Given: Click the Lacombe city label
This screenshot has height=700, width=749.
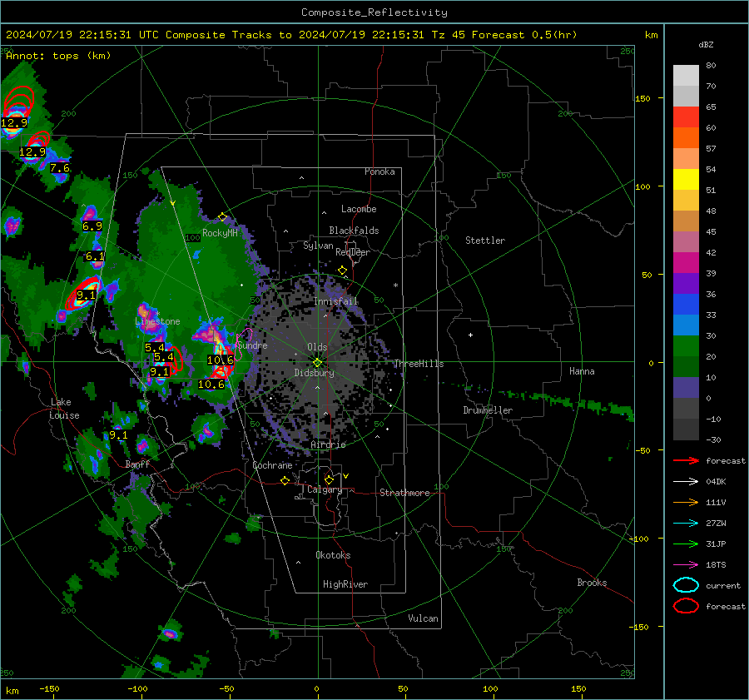Looking at the screenshot, I should pos(359,209).
